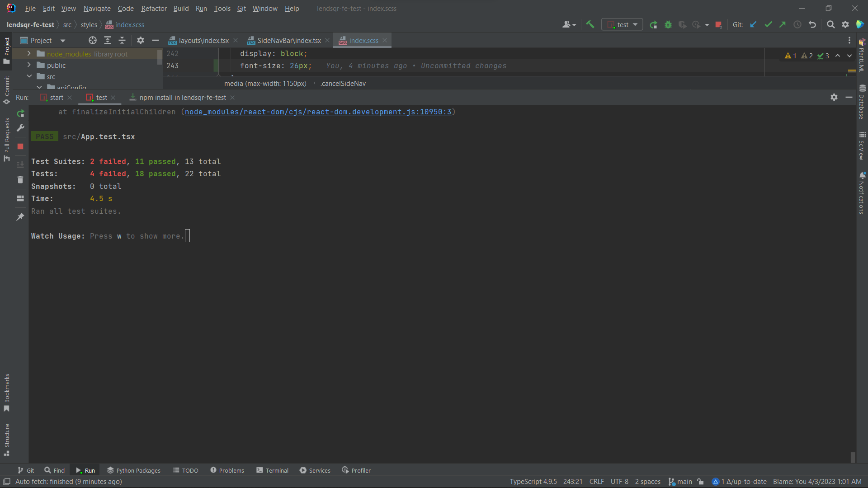Open react-dom.development.js stack trace link
The height and width of the screenshot is (488, 868).
319,112
